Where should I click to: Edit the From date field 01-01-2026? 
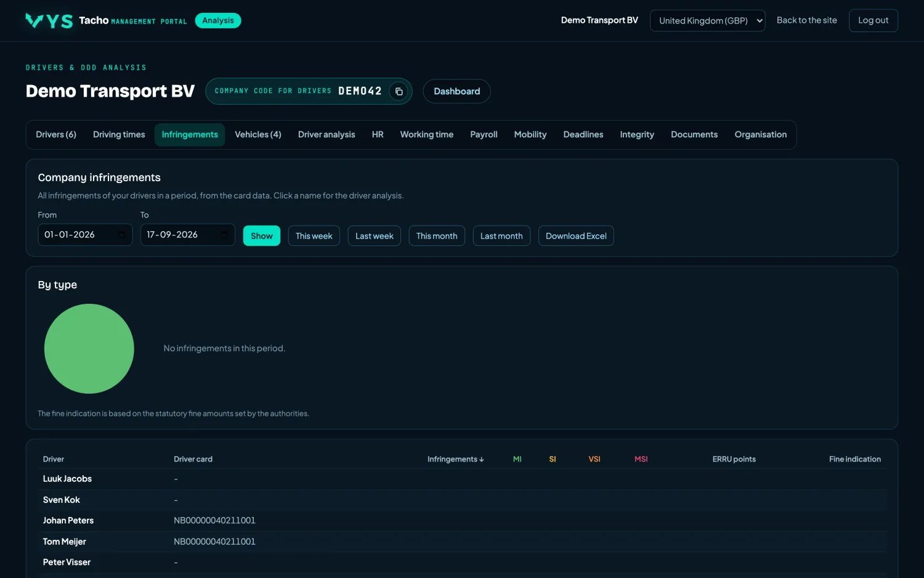(85, 235)
